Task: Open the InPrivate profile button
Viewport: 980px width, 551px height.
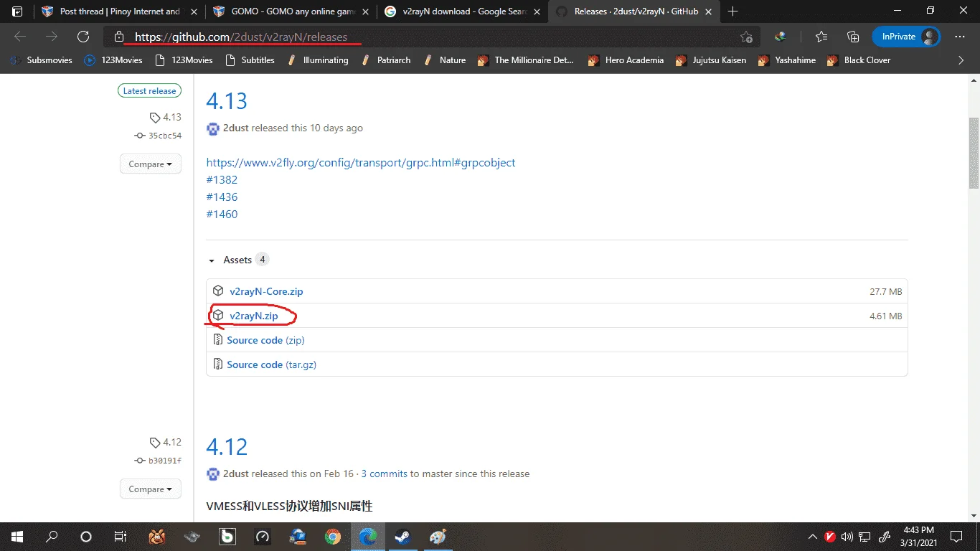Action: 906,37
